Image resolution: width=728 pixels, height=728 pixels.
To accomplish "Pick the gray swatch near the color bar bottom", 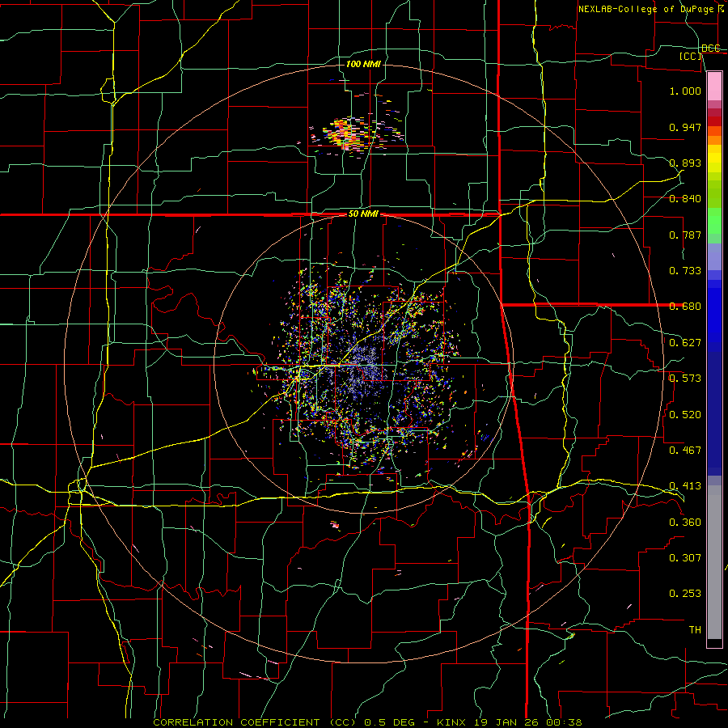I will pyautogui.click(x=714, y=562).
